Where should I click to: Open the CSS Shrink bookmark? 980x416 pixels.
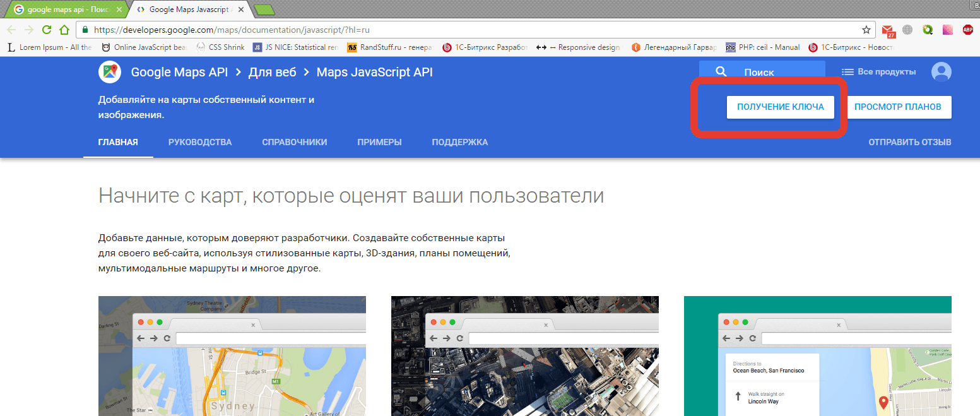220,47
